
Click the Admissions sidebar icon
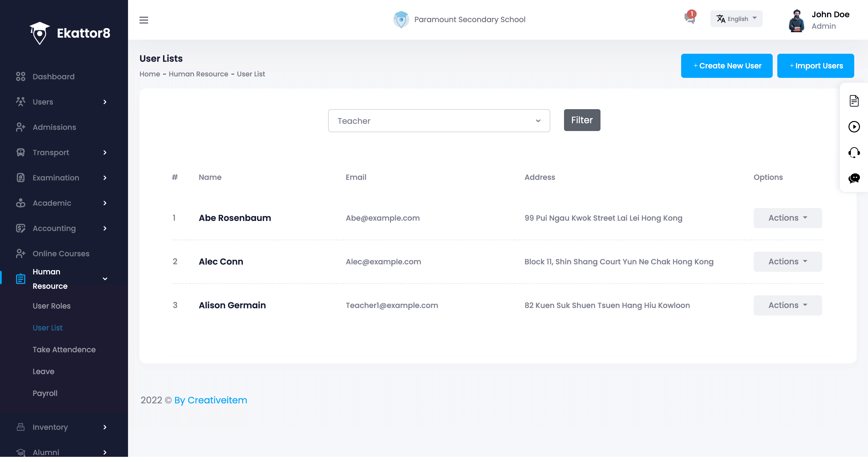click(x=21, y=127)
